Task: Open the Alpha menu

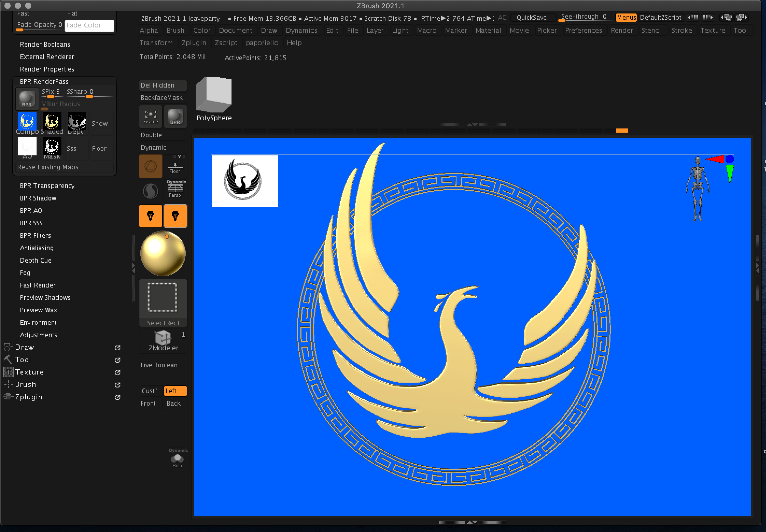Action: [149, 30]
